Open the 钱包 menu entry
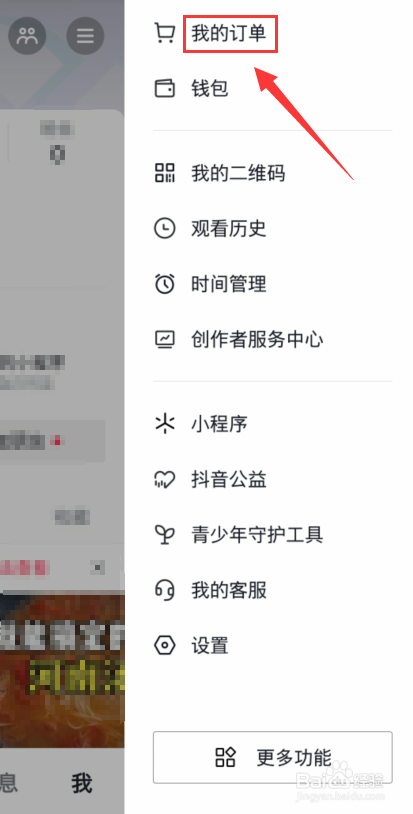The height and width of the screenshot is (814, 413). [210, 88]
